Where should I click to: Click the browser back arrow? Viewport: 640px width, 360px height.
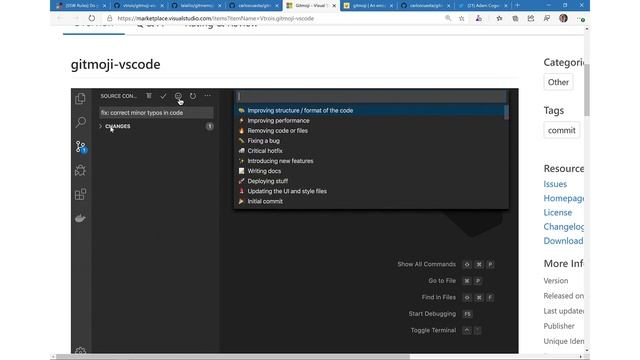pyautogui.click(x=60, y=18)
